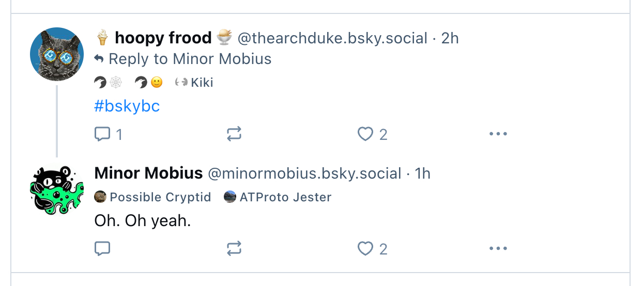Repost hoopy frood's #bskybc post
Image resolution: width=644 pixels, height=286 pixels.
(234, 135)
